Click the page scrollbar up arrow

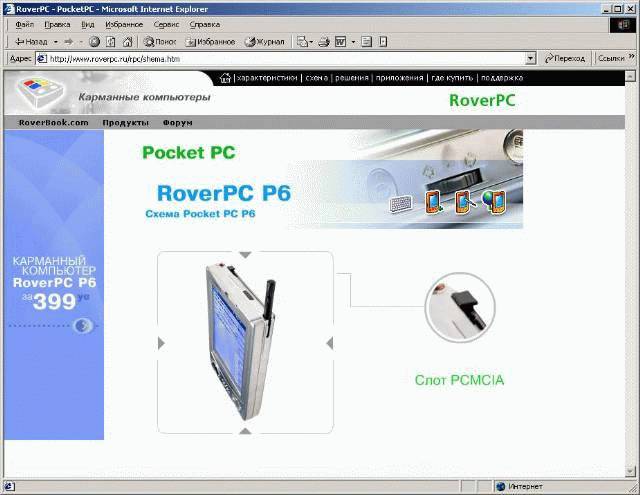pos(630,75)
